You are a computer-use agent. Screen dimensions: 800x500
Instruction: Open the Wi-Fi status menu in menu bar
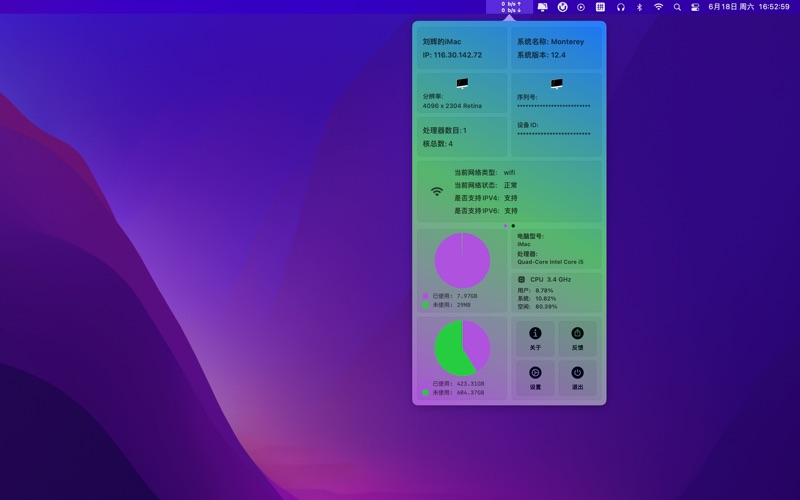(x=658, y=7)
